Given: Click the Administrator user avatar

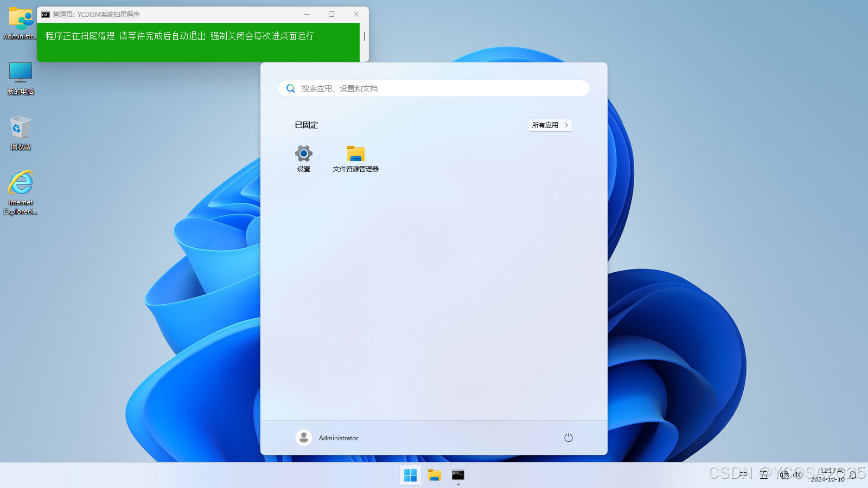Looking at the screenshot, I should pyautogui.click(x=304, y=438).
